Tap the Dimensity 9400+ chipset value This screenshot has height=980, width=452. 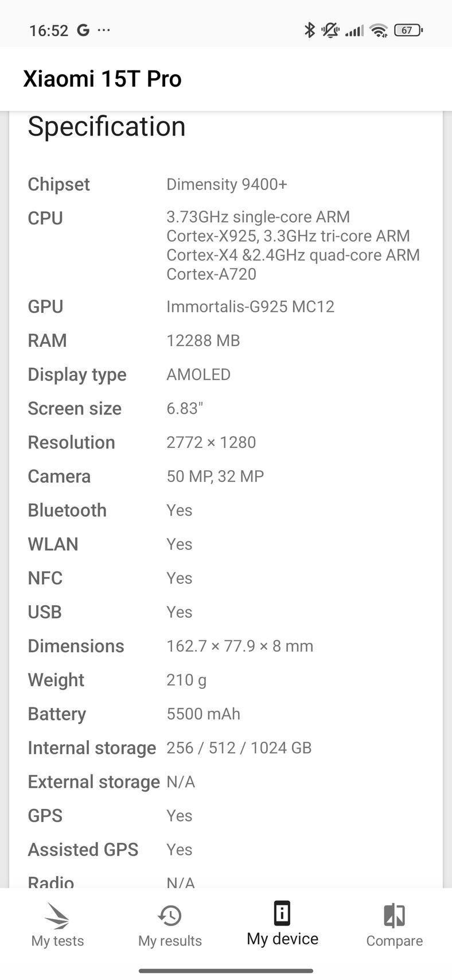click(227, 184)
